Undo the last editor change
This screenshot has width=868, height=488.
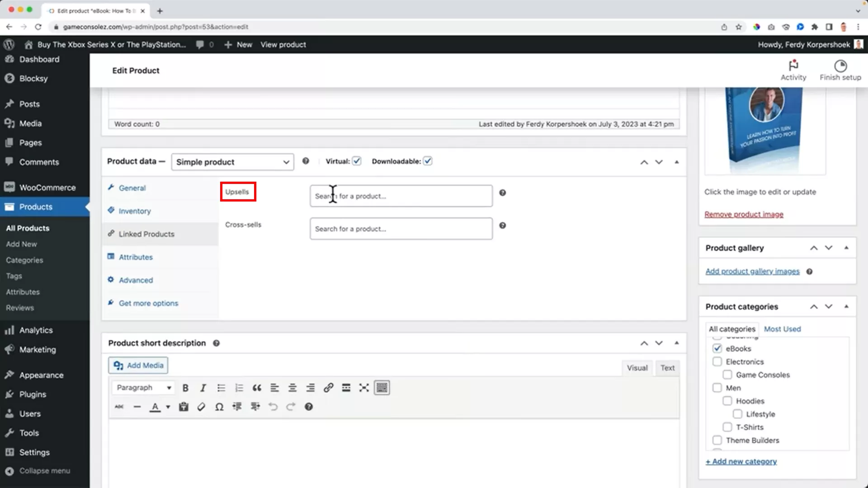pos(273,407)
